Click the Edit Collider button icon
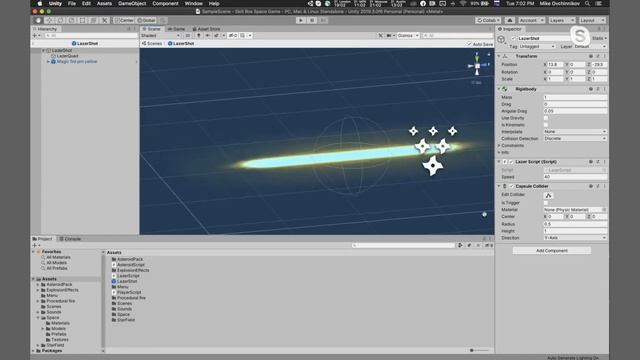Viewport: 640px width, 360px height. tap(549, 196)
